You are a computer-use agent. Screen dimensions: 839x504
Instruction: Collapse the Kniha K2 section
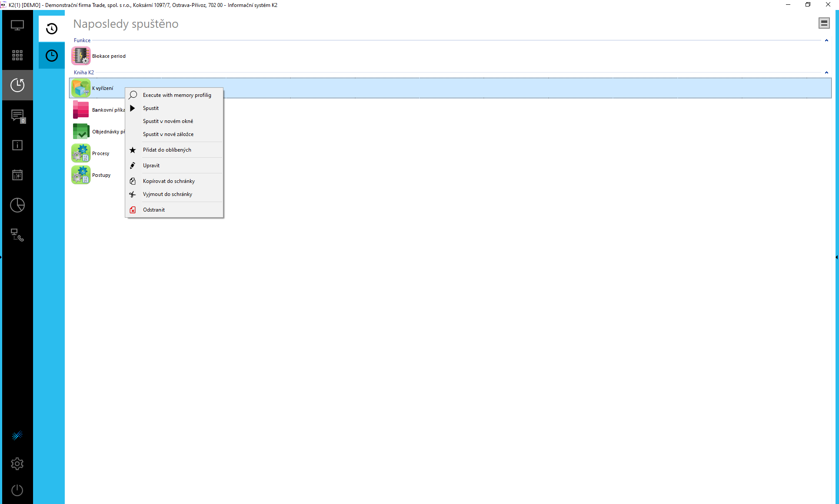[826, 73]
